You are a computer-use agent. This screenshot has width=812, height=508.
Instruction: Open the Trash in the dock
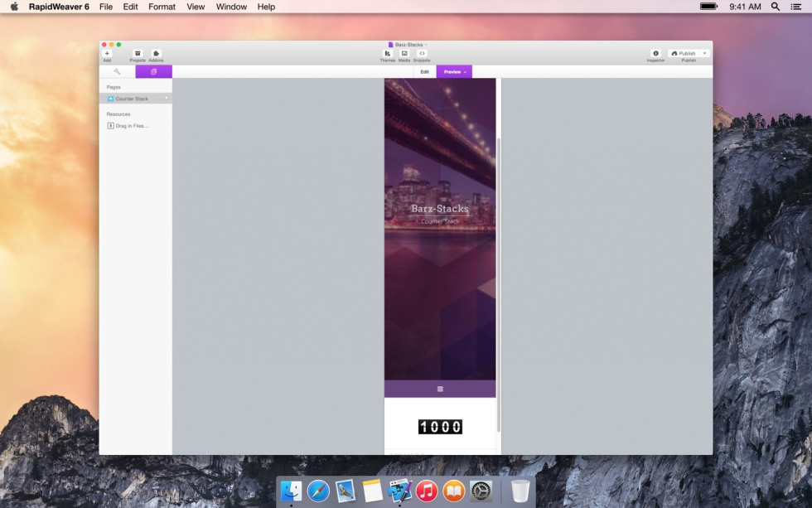point(520,491)
